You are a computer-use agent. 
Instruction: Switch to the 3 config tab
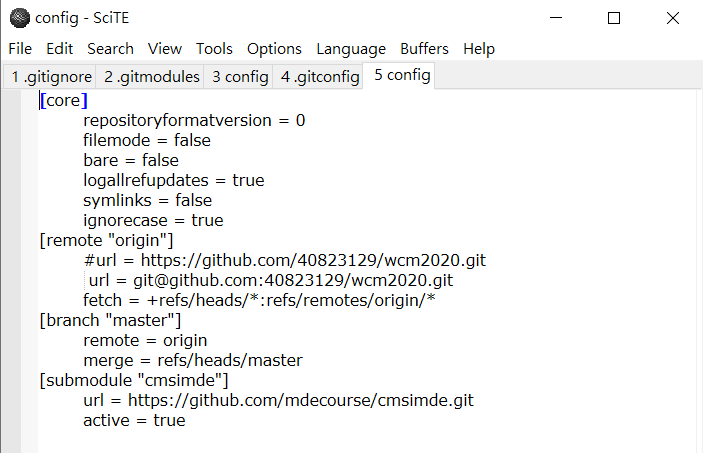(240, 77)
